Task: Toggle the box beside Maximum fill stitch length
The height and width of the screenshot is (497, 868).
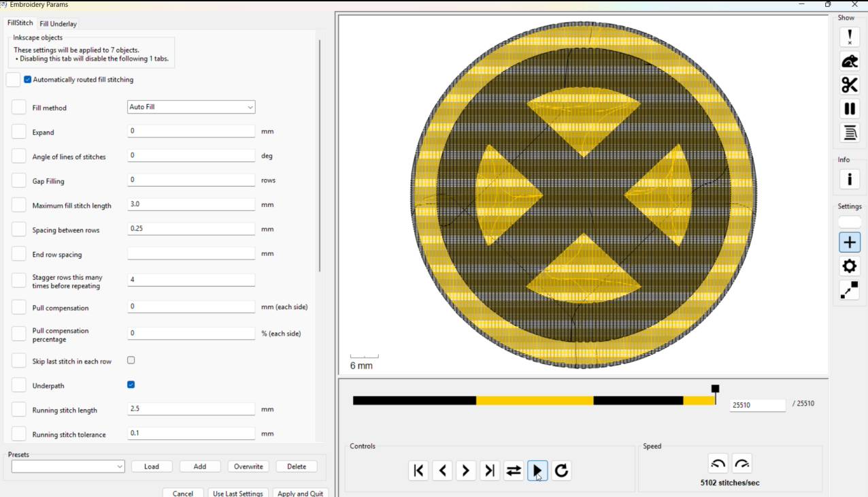Action: click(x=19, y=205)
